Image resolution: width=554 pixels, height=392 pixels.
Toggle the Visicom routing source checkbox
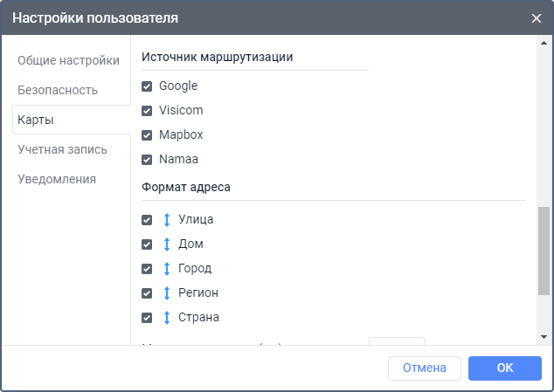(x=147, y=111)
